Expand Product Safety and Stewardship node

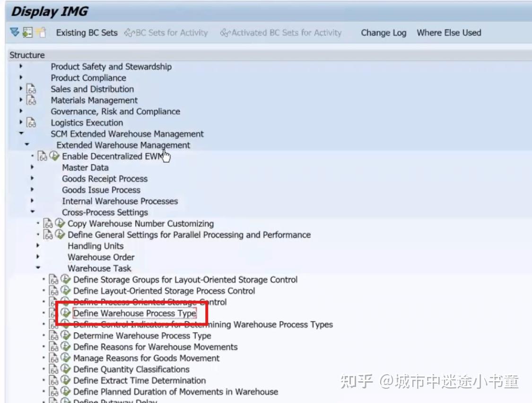tap(21, 66)
